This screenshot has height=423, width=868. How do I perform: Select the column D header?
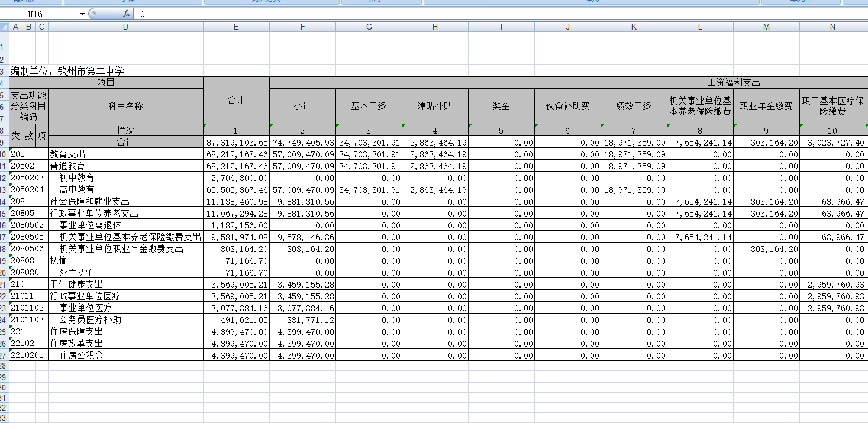coord(125,27)
